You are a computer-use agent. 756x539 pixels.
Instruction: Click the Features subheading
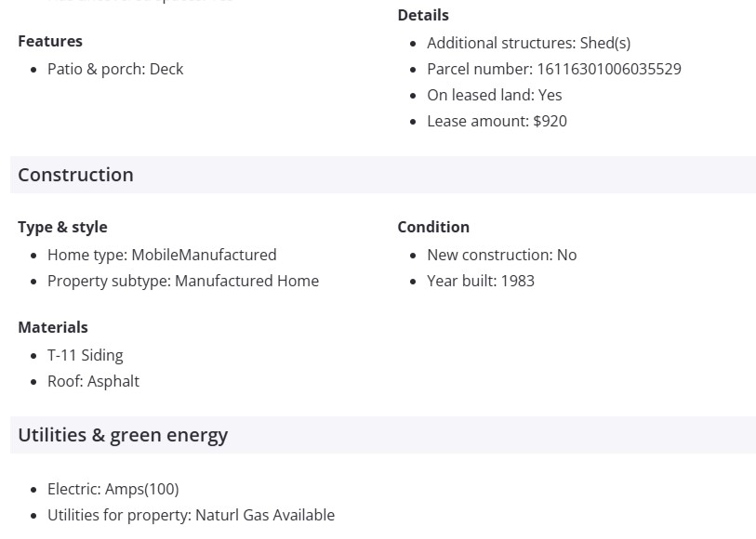click(50, 41)
